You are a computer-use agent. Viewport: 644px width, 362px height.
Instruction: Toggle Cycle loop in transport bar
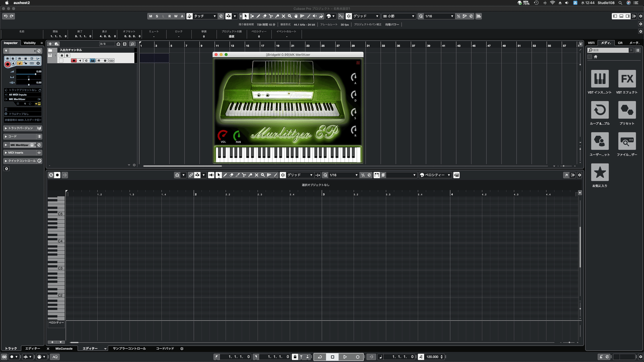[320, 357]
